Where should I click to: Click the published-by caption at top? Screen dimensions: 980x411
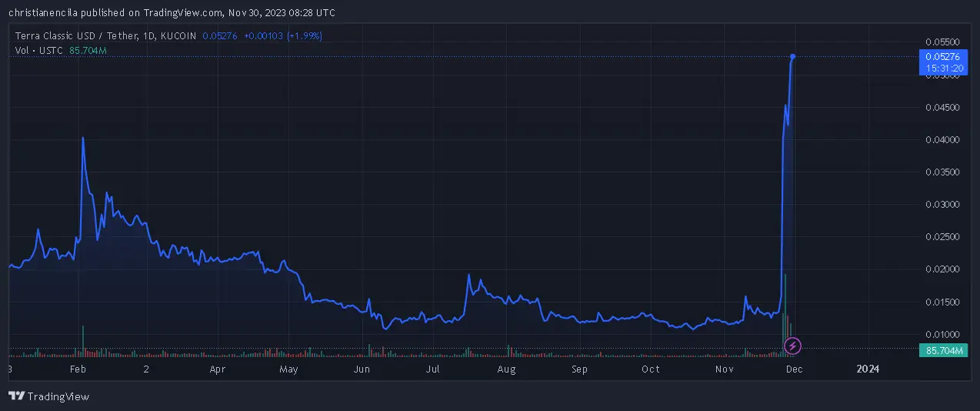click(172, 13)
